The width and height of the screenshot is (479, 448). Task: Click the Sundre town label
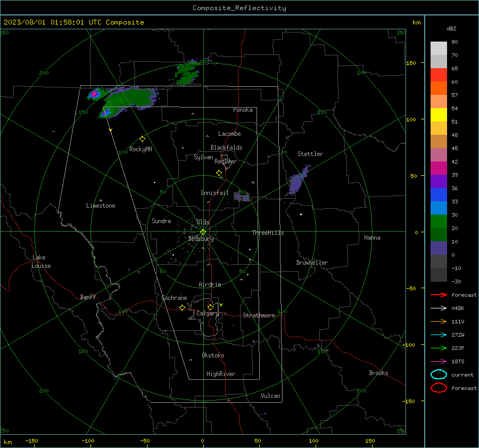pos(161,221)
